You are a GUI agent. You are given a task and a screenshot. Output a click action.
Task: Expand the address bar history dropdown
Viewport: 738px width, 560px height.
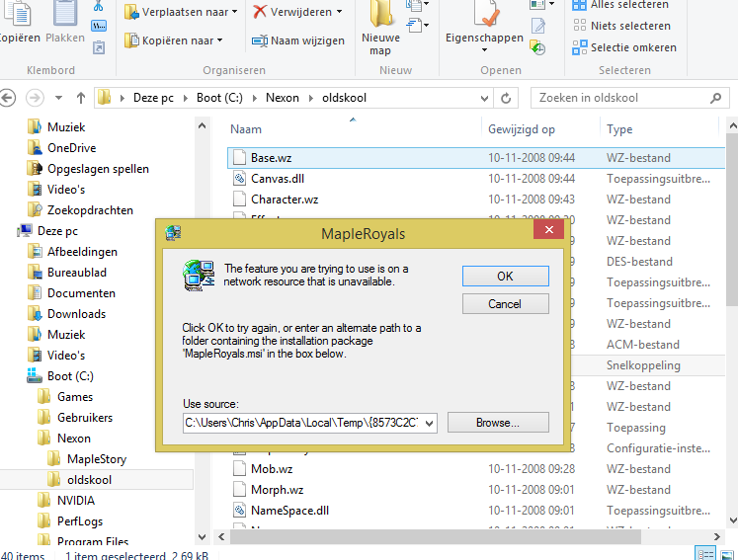tap(483, 98)
